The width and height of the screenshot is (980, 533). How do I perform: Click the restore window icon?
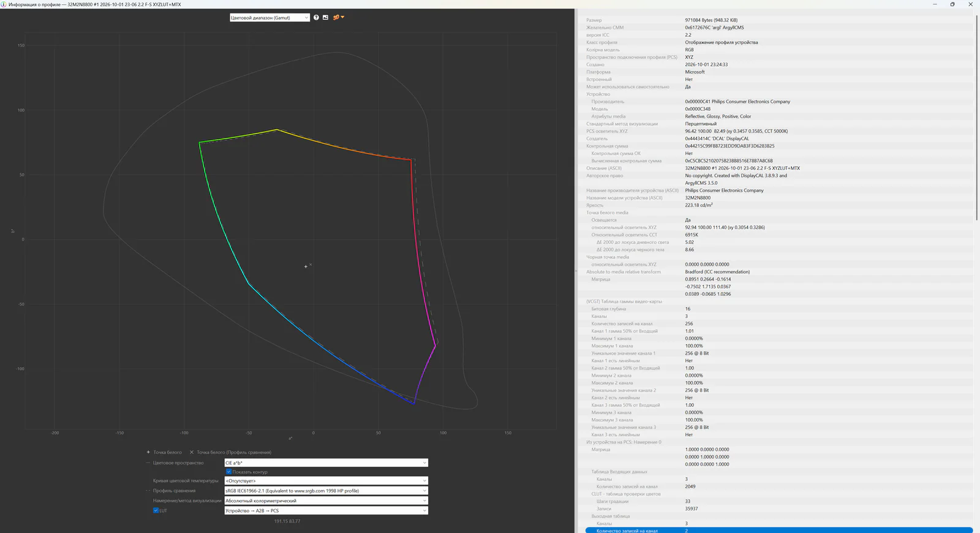coord(952,4)
